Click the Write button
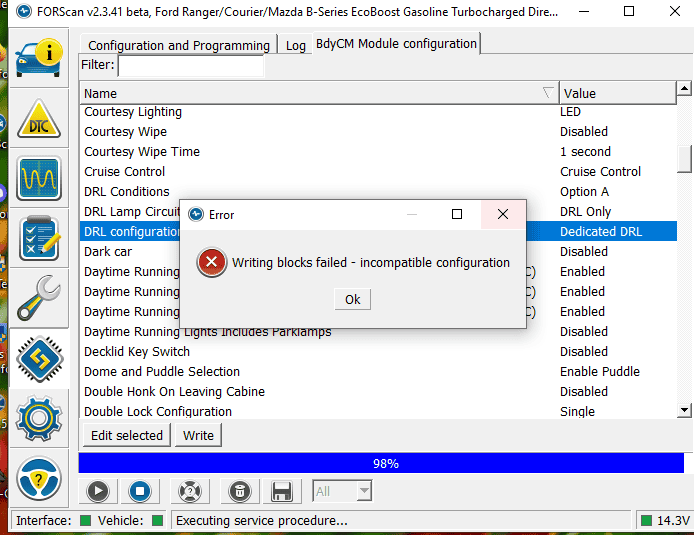The width and height of the screenshot is (694, 535). pos(198,435)
